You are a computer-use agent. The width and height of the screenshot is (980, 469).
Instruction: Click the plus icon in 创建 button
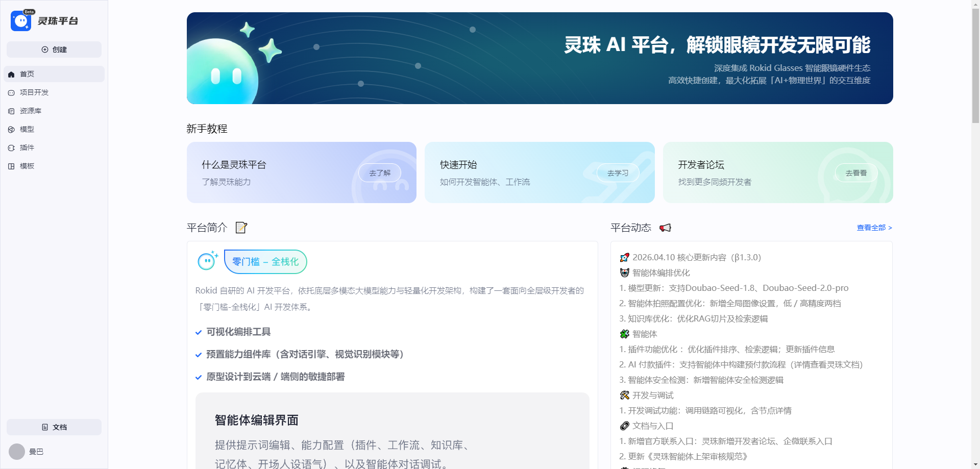click(x=45, y=50)
